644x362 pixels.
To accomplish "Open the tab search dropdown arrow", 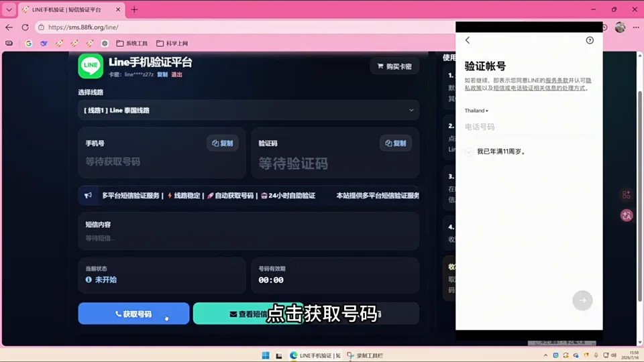I will click(9, 9).
